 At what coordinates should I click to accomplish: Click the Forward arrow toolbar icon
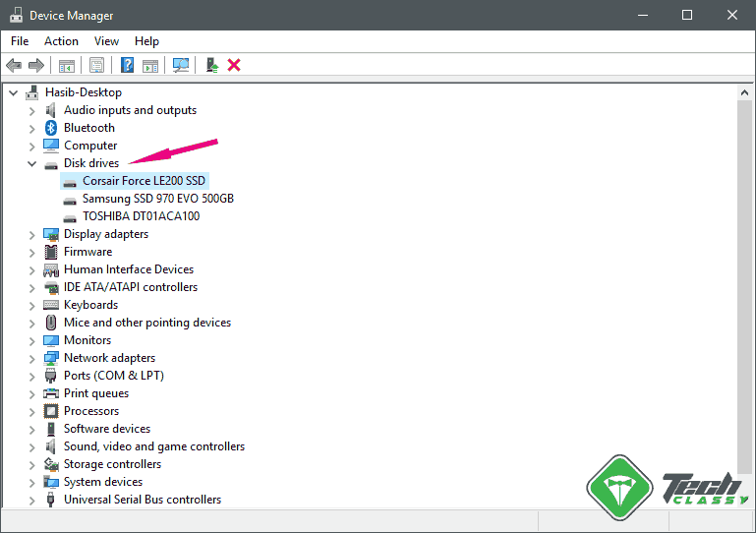coord(36,65)
